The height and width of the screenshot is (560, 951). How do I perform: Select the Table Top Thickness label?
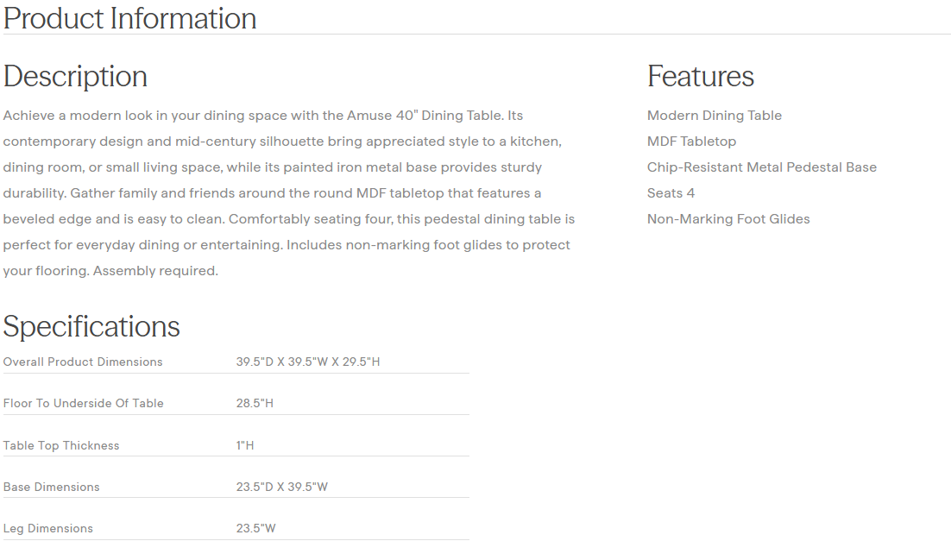pyautogui.click(x=61, y=445)
